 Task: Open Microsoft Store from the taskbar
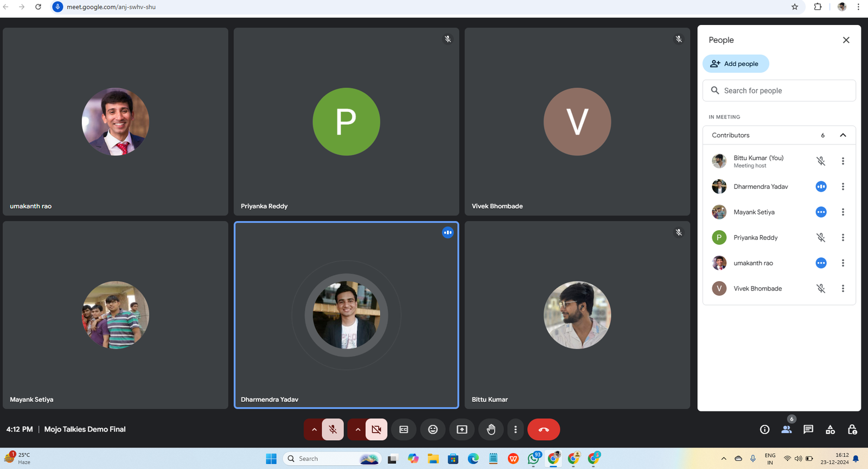tap(453, 459)
